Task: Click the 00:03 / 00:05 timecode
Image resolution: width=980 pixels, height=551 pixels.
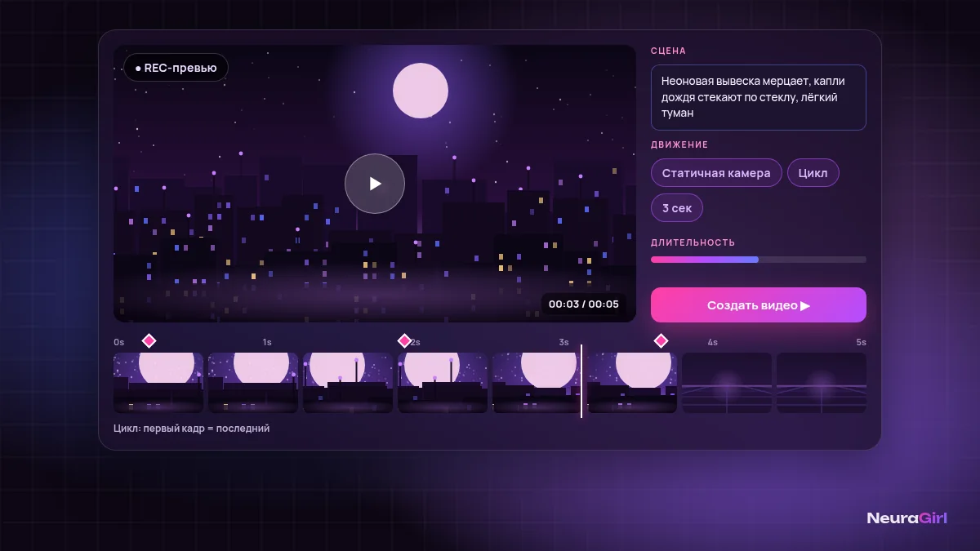Action: [584, 304]
